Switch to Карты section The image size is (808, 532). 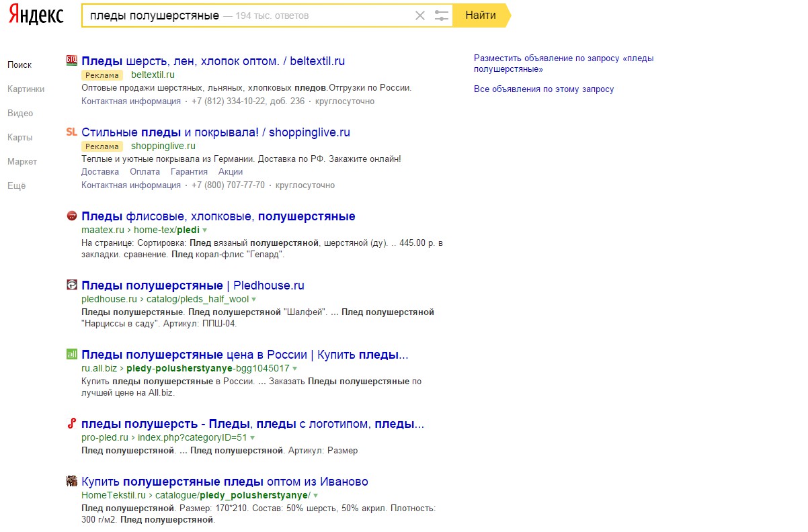point(19,137)
